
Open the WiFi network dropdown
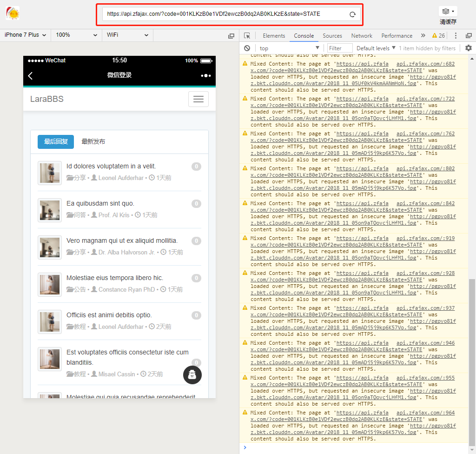(x=127, y=35)
